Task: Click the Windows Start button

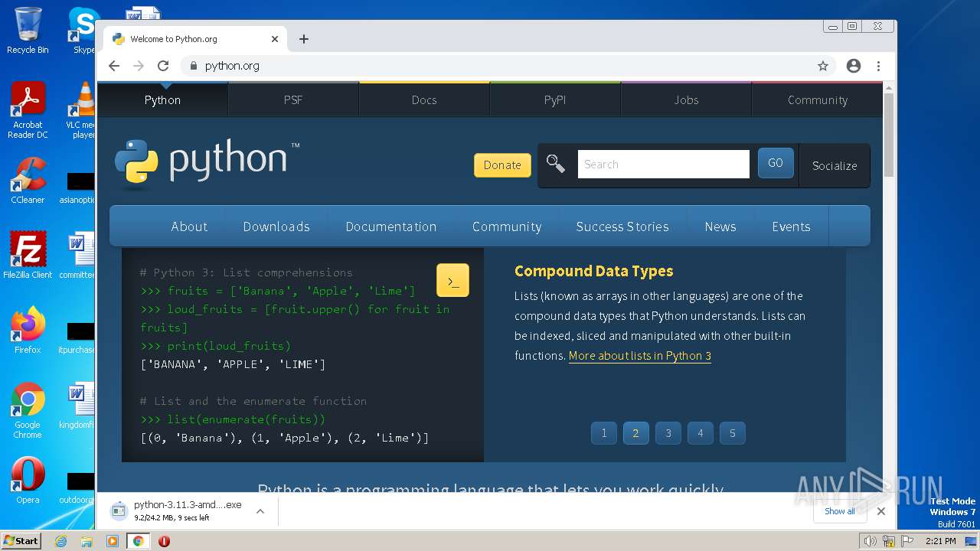Action: [21, 540]
